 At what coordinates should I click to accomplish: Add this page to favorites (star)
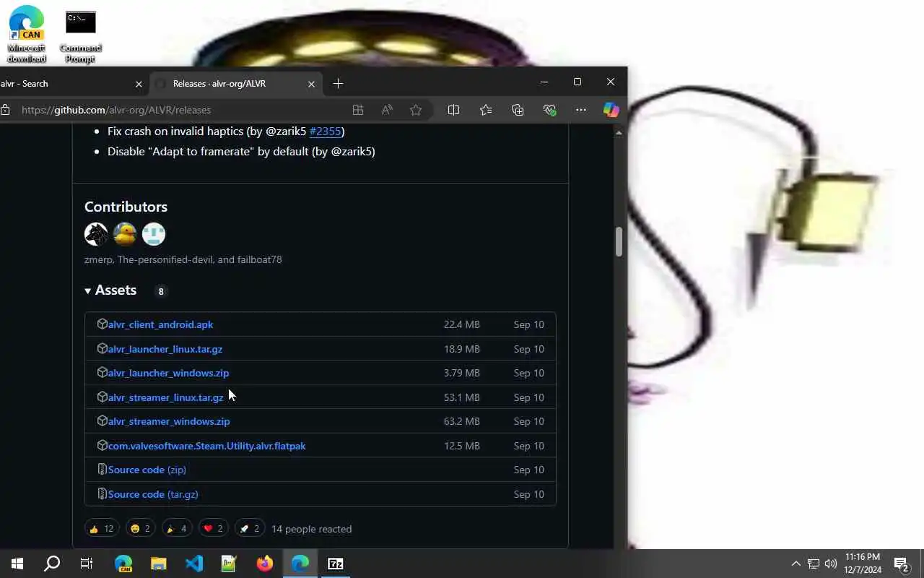[x=416, y=110]
